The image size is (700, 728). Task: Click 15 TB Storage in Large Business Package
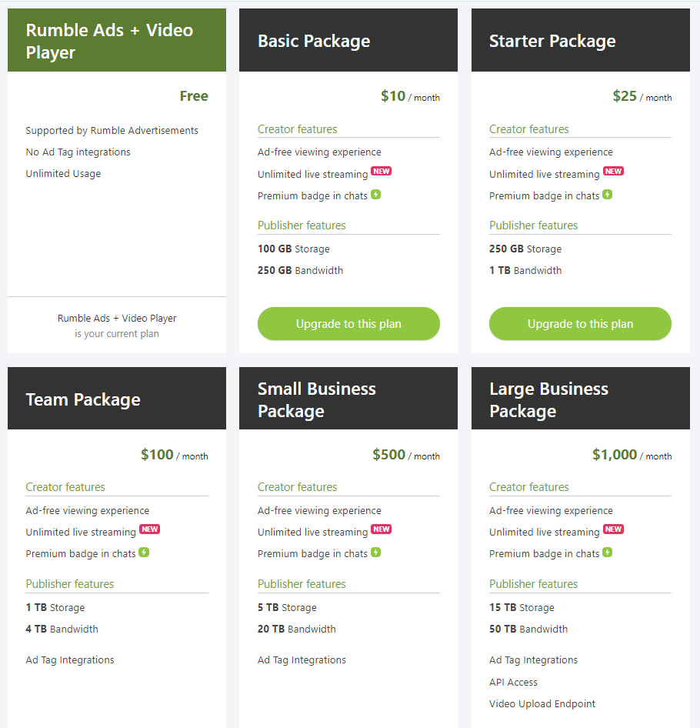(522, 607)
